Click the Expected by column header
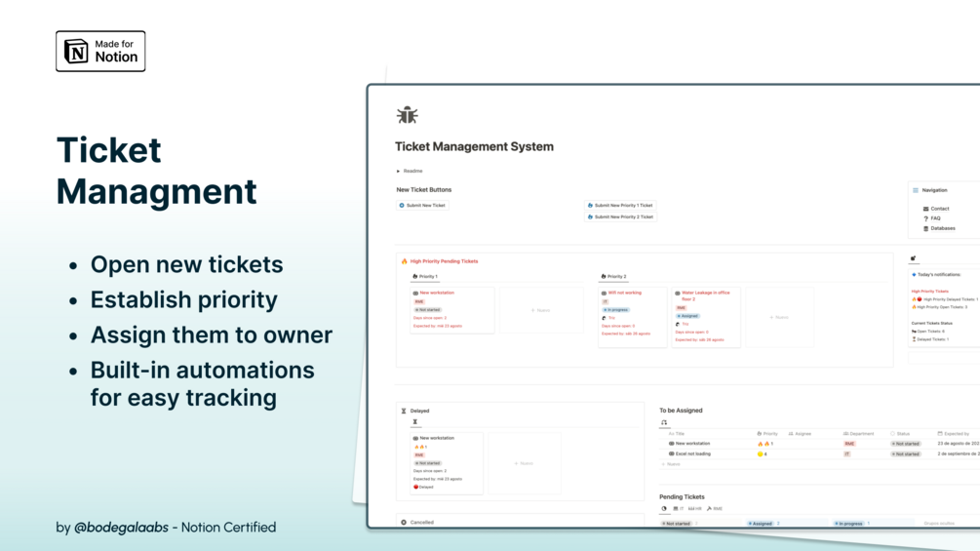Image resolution: width=980 pixels, height=551 pixels. 954,434
